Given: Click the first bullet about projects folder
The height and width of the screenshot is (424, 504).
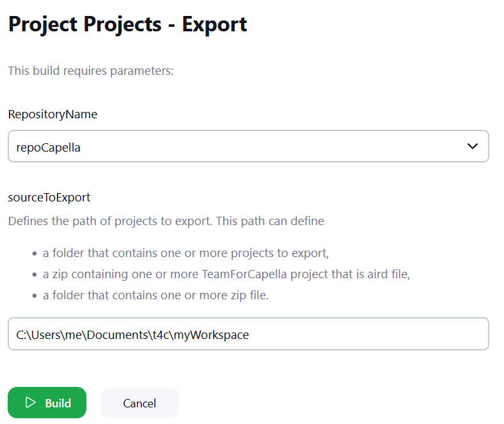Looking at the screenshot, I should [x=185, y=253].
